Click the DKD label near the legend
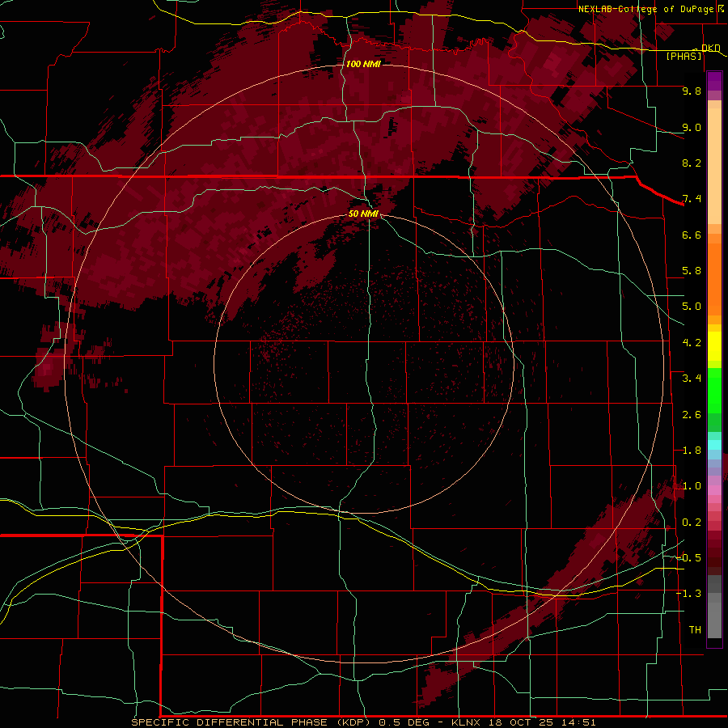The width and height of the screenshot is (728, 728). pyautogui.click(x=710, y=48)
